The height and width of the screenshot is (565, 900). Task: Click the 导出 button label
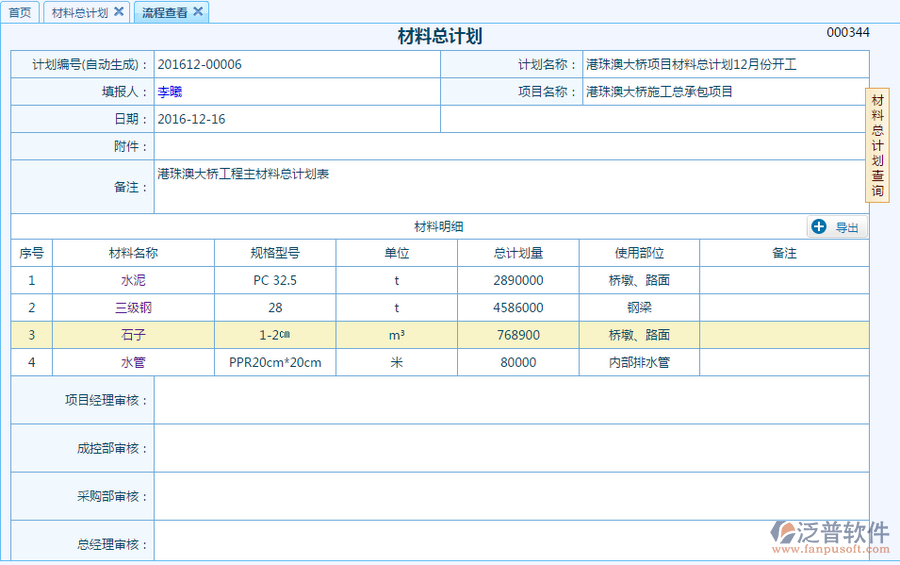(x=847, y=227)
